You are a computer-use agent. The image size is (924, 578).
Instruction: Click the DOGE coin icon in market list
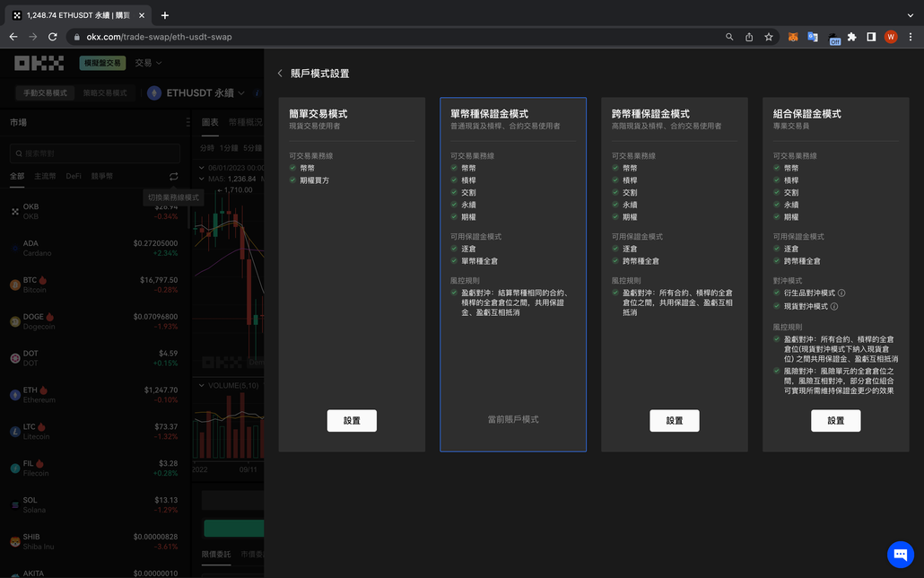[15, 321]
